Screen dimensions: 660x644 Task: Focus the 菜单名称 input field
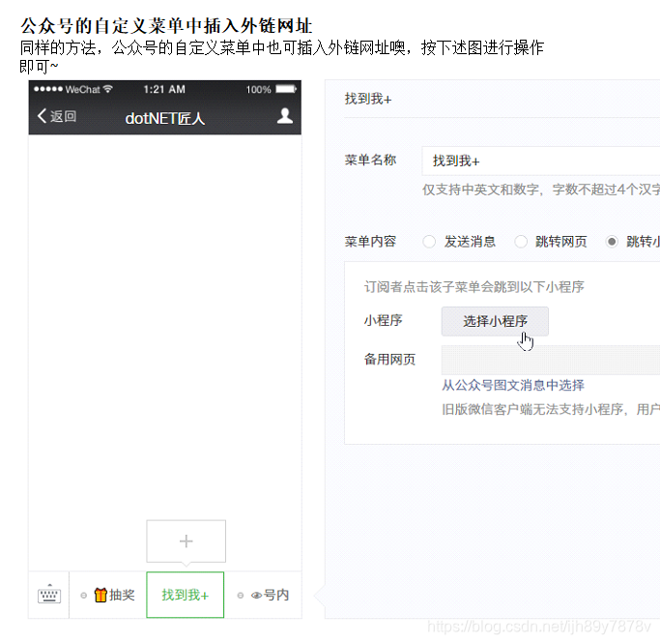(541, 161)
